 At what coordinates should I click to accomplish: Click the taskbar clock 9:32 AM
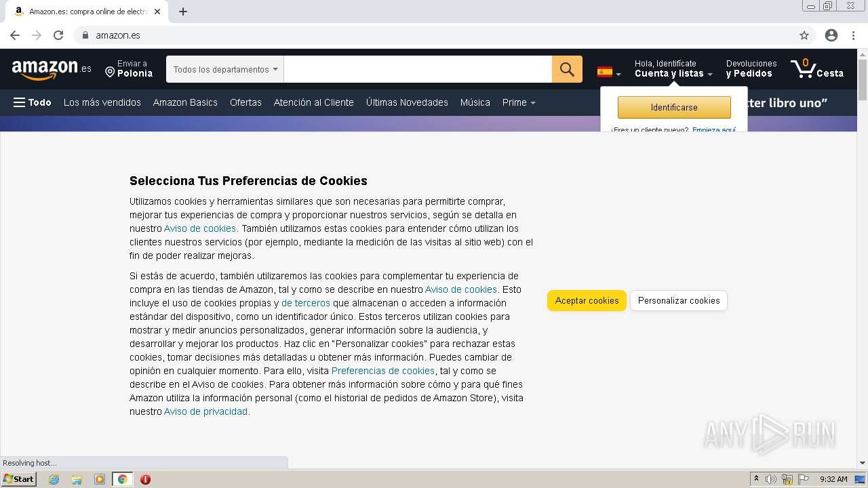point(833,479)
